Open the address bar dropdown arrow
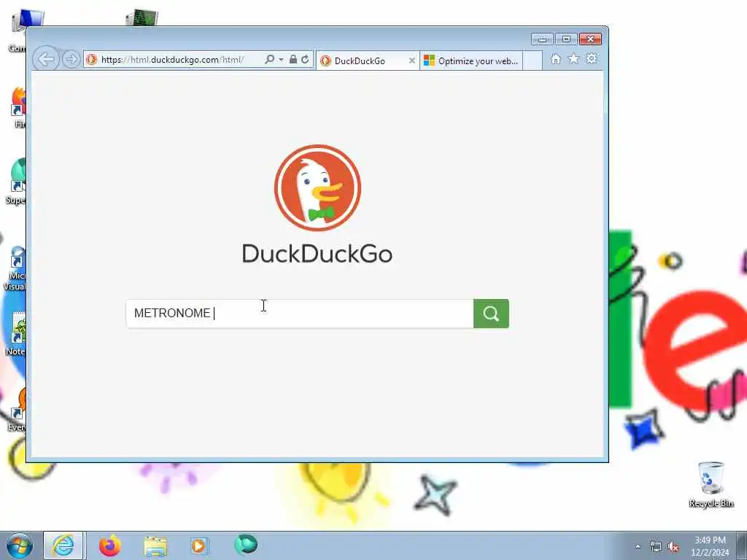 281,60
